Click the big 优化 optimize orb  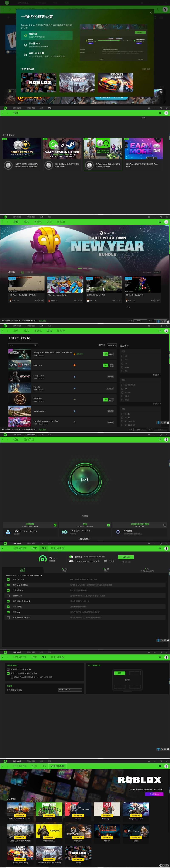pos(85,480)
